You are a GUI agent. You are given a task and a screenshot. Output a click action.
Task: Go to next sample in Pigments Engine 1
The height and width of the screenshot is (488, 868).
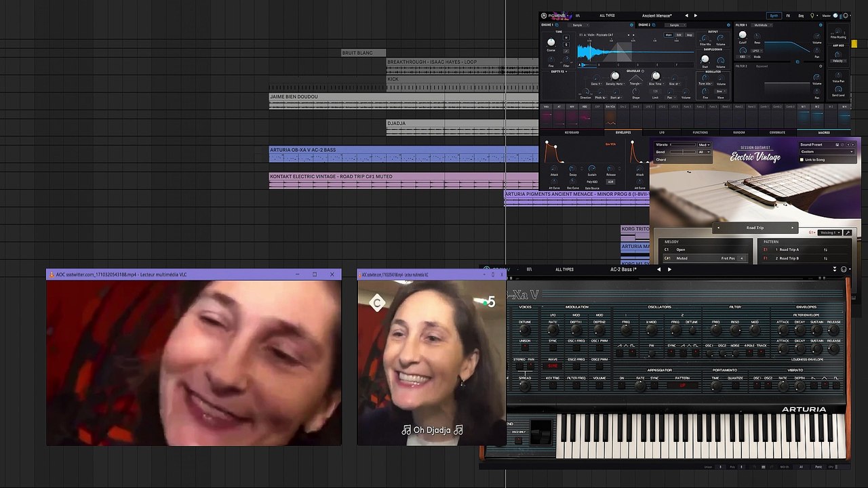633,35
